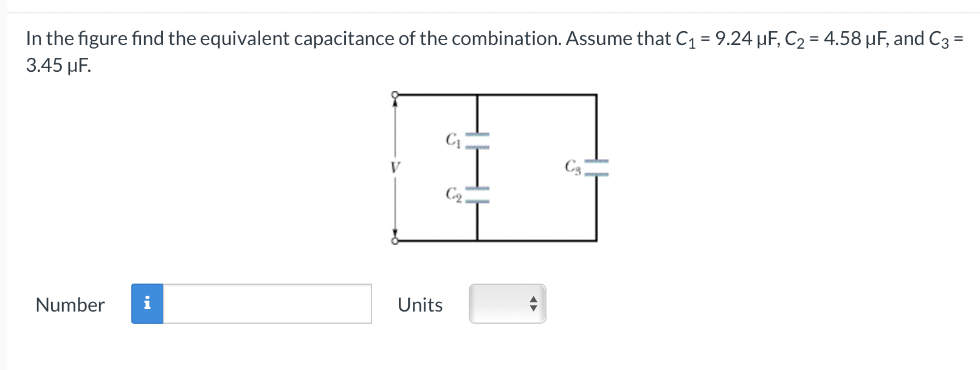Click the bottom terminal circle of the circuit

(395, 240)
